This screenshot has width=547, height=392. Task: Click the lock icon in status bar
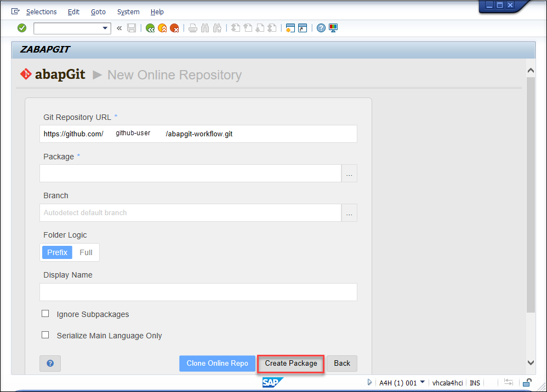click(x=527, y=383)
